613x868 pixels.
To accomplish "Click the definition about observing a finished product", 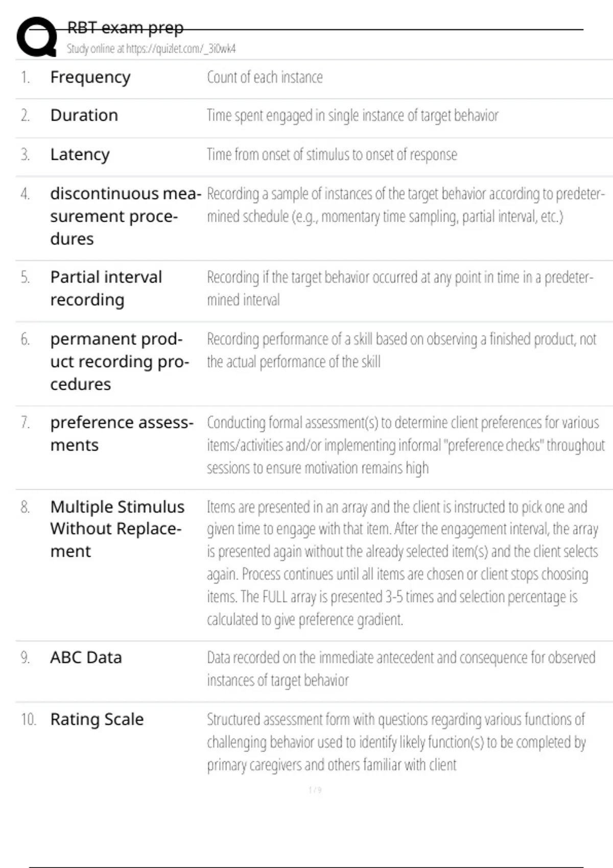I will (x=401, y=350).
